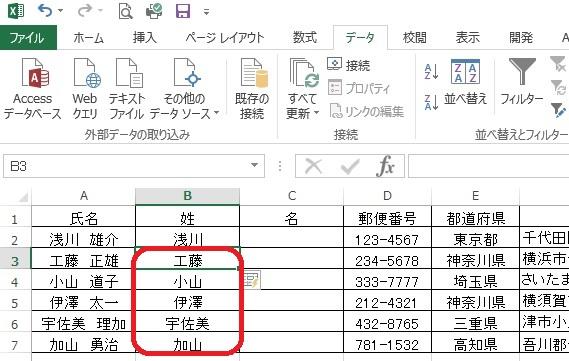Open Print Preview from quick access toolbar
The width and height of the screenshot is (569, 361).
[126, 12]
